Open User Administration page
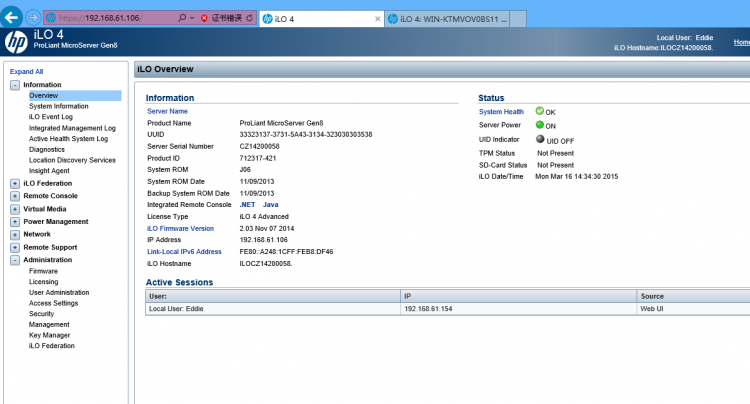 click(x=59, y=292)
